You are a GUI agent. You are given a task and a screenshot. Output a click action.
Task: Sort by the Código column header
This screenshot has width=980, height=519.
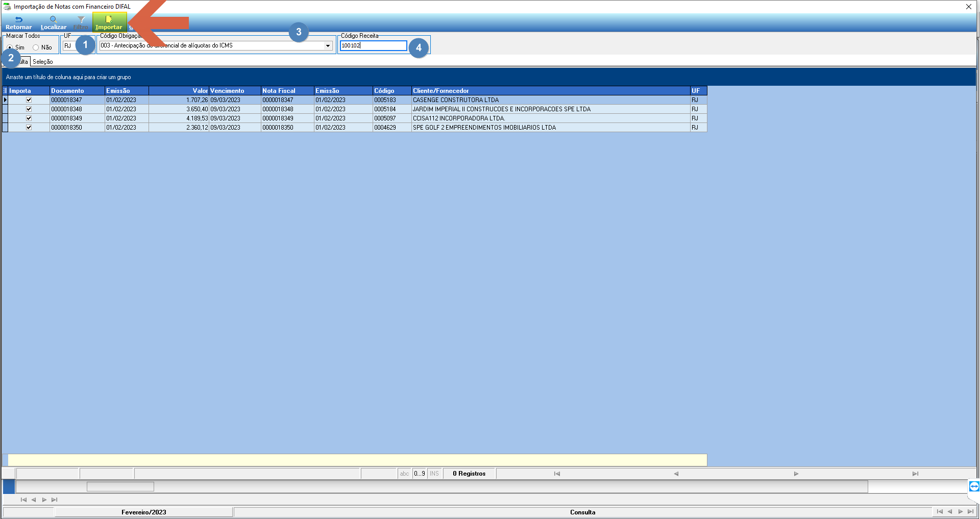coord(392,91)
